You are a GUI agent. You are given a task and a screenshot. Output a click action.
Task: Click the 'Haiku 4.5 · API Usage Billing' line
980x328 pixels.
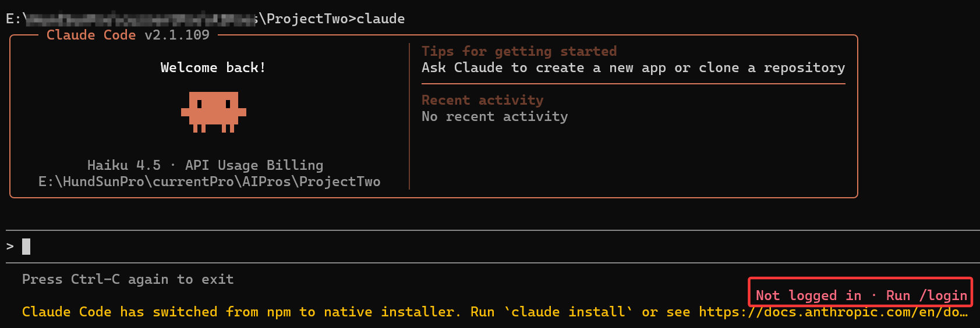pos(205,165)
